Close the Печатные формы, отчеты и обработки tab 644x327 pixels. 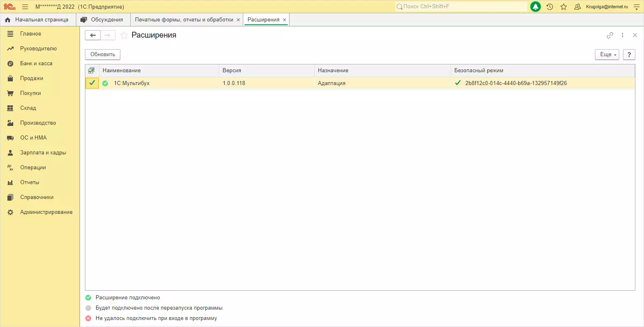[238, 20]
